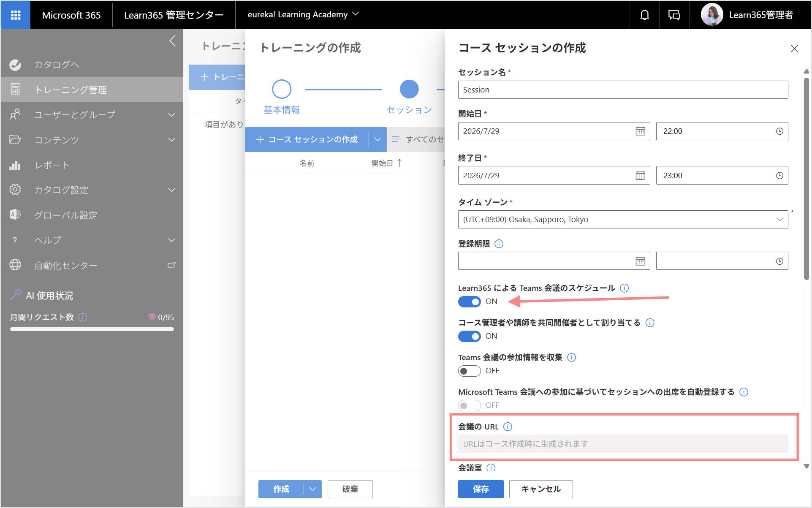Toggle セッションへの出席を自動登録する switch
This screenshot has width=812, height=508.
point(470,405)
